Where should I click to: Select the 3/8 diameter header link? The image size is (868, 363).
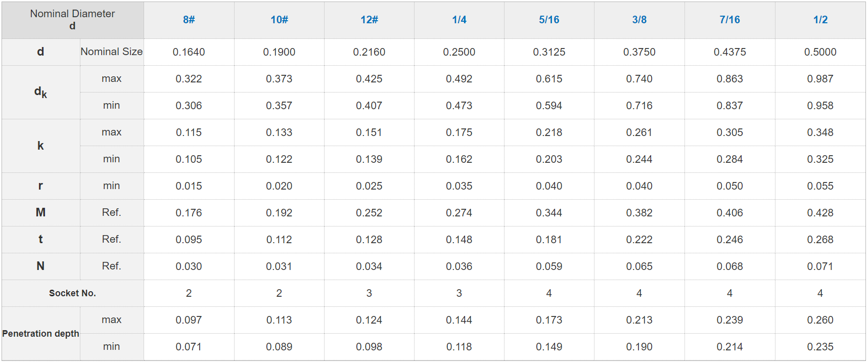pyautogui.click(x=639, y=20)
